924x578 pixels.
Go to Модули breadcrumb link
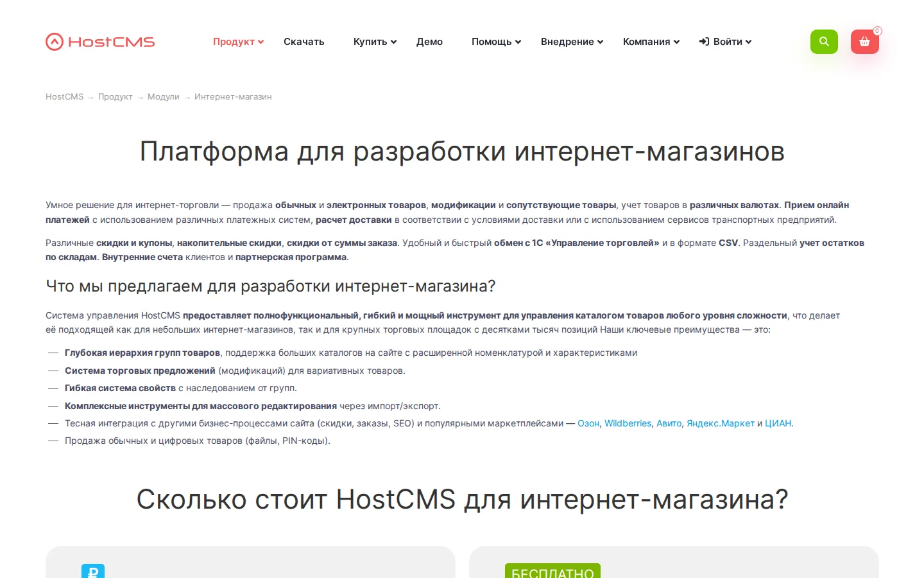pyautogui.click(x=164, y=97)
